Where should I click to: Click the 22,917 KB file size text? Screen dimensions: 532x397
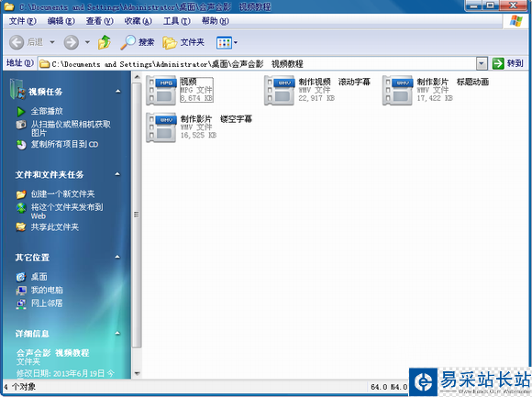point(316,98)
